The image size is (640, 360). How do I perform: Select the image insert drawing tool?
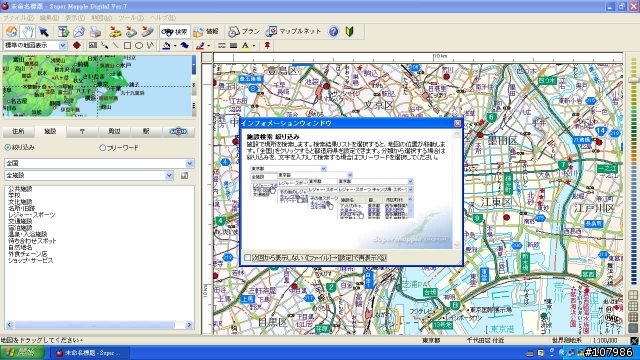pos(93,45)
